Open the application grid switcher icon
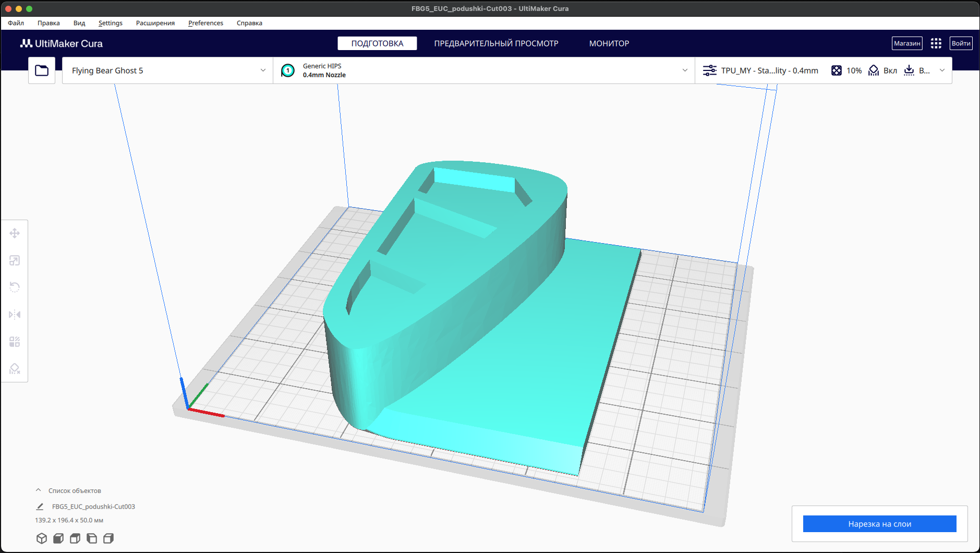Screen dimensions: 980x553 pyautogui.click(x=936, y=43)
